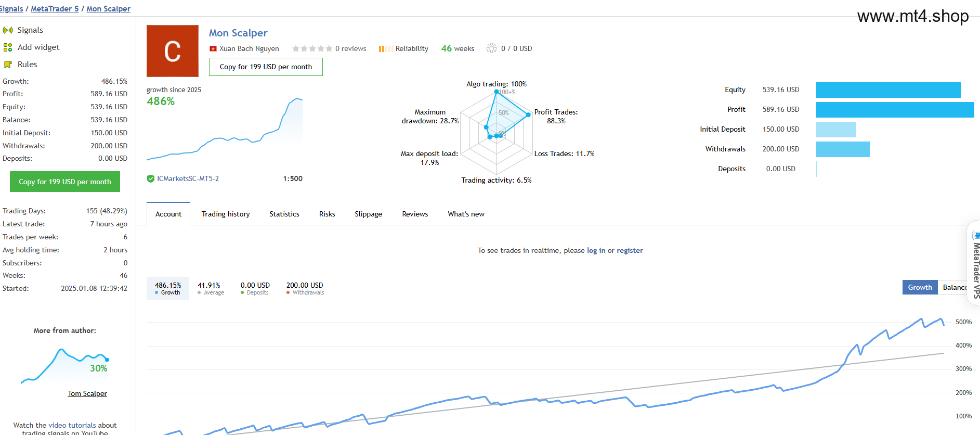Open the Tom Scalper signal link

click(x=87, y=393)
